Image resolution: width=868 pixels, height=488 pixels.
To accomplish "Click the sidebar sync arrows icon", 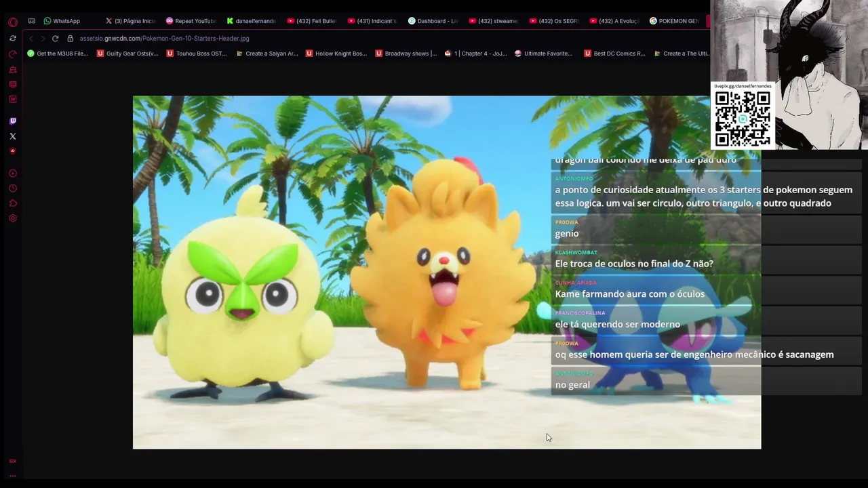I will click(12, 39).
